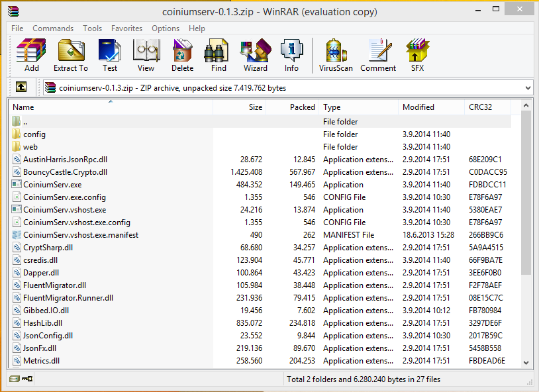Click the AustinHarris.JsonRpc.dll file icon
Screen dimensions: 539x392
click(17, 159)
